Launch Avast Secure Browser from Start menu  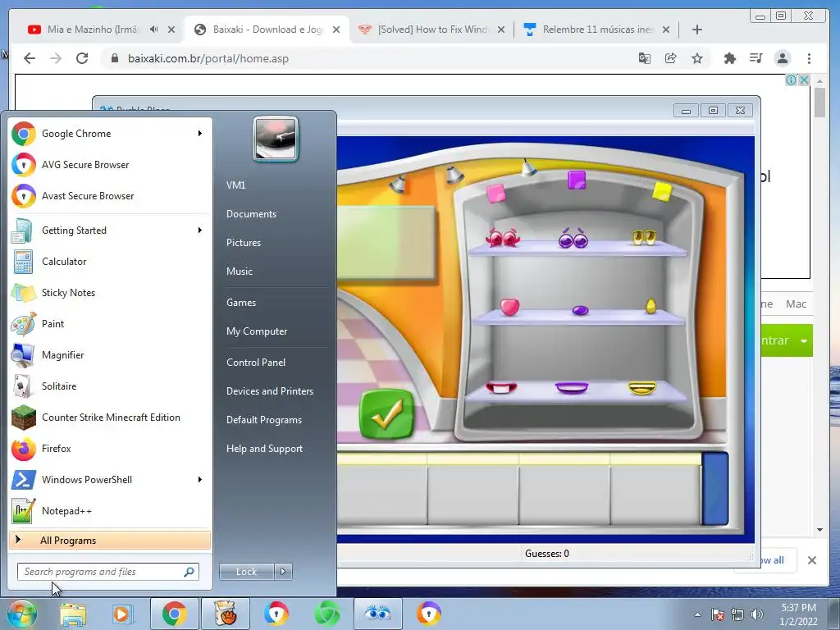[x=110, y=195]
